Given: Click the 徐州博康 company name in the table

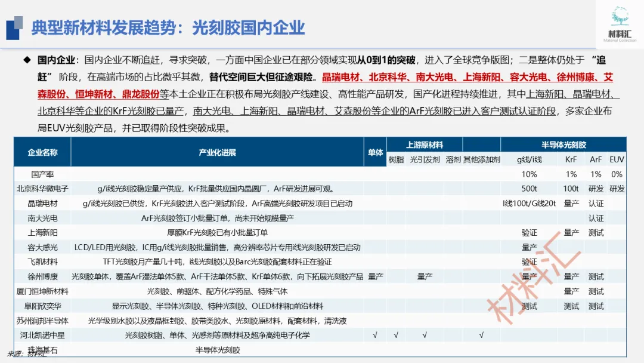Looking at the screenshot, I should 42,276.
